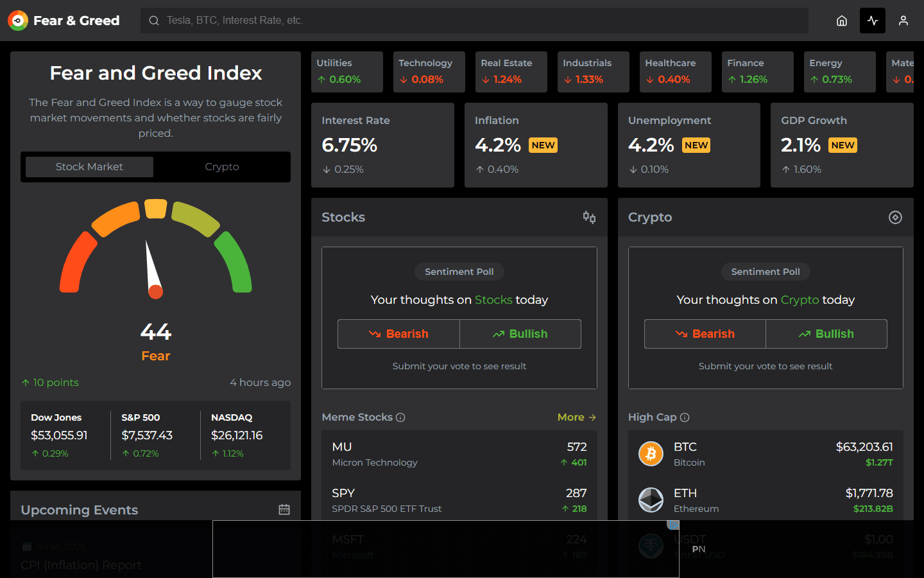The image size is (924, 578).
Task: Vote Bearish on Crypto
Action: pos(705,334)
